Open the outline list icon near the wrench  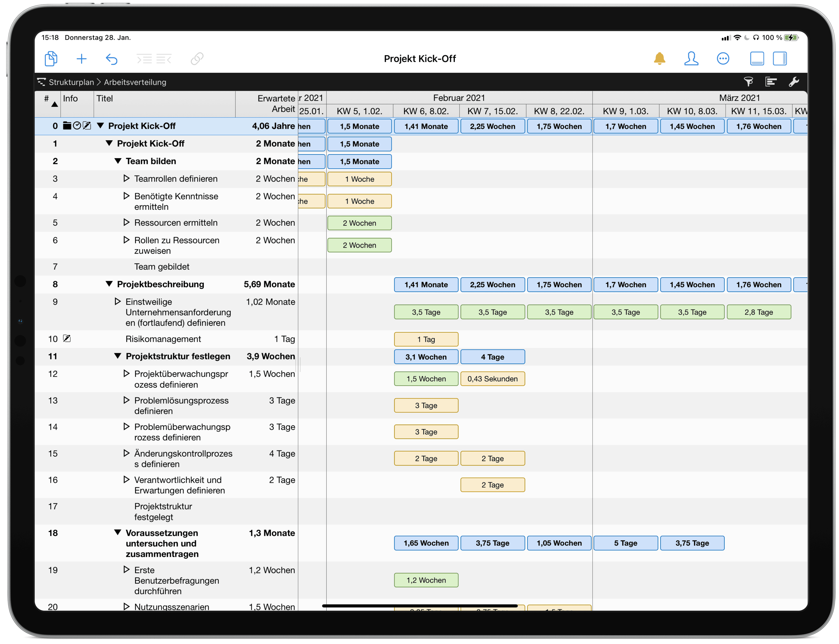click(771, 82)
